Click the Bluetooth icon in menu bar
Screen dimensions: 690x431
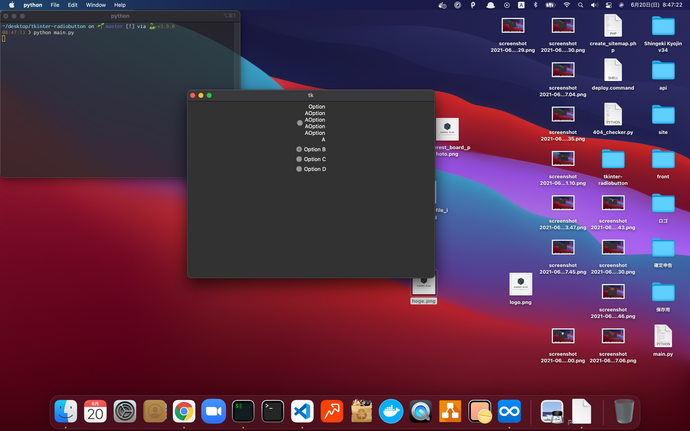click(536, 5)
